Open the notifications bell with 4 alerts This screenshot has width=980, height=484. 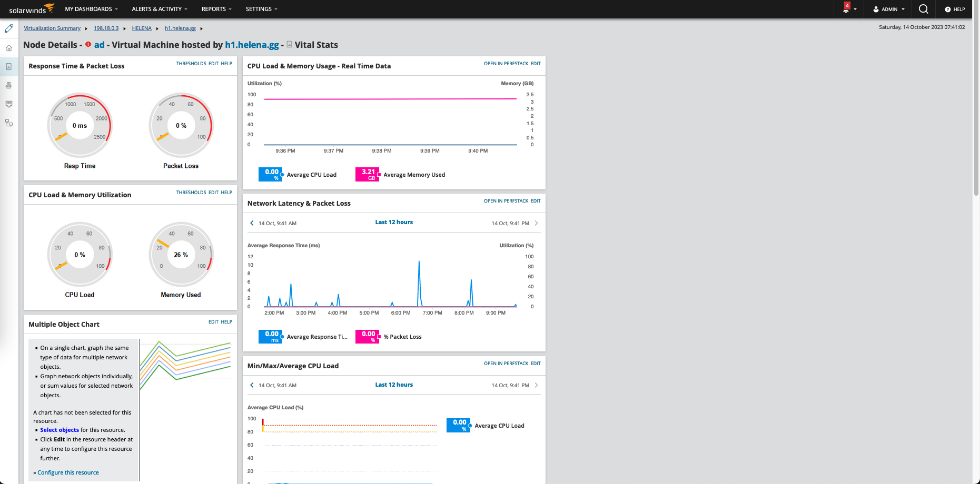(846, 9)
